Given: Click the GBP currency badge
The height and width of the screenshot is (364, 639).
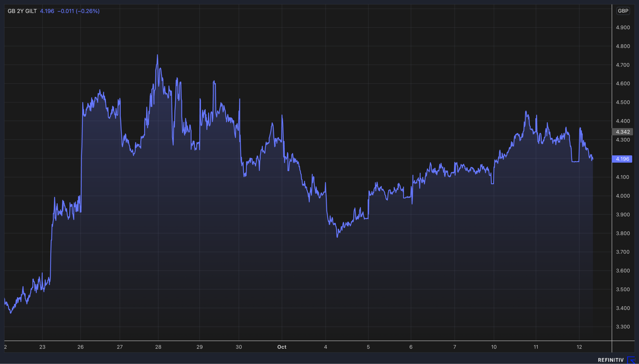Looking at the screenshot, I should pos(623,11).
